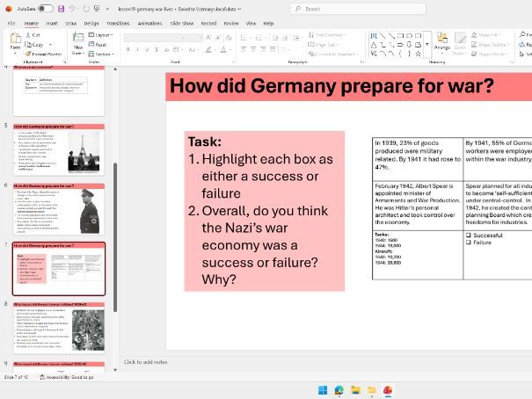This screenshot has height=399, width=532.
Task: Open Customize Quick Access Toolbar dropdown
Action: point(107,9)
